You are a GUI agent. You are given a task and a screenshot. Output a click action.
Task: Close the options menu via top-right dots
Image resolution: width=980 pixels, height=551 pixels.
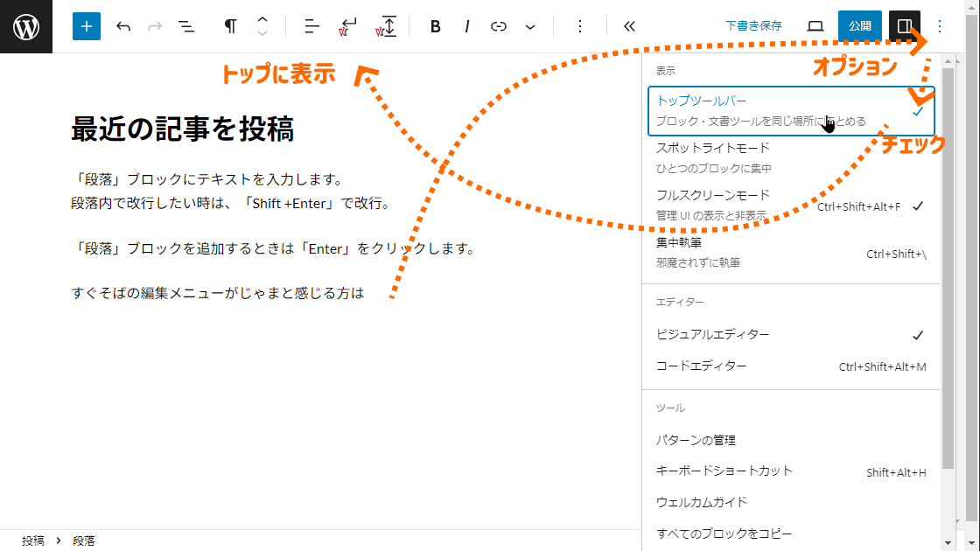(x=940, y=26)
